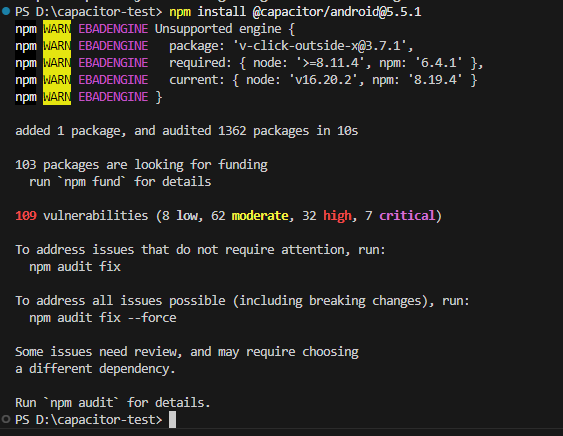This screenshot has height=436, width=563.
Task: Click the 'run `npm fund` for details' line
Action: 120,182
